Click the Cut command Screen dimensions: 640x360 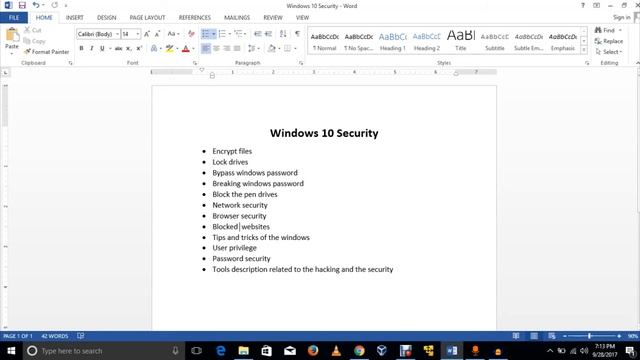[x=33, y=30]
